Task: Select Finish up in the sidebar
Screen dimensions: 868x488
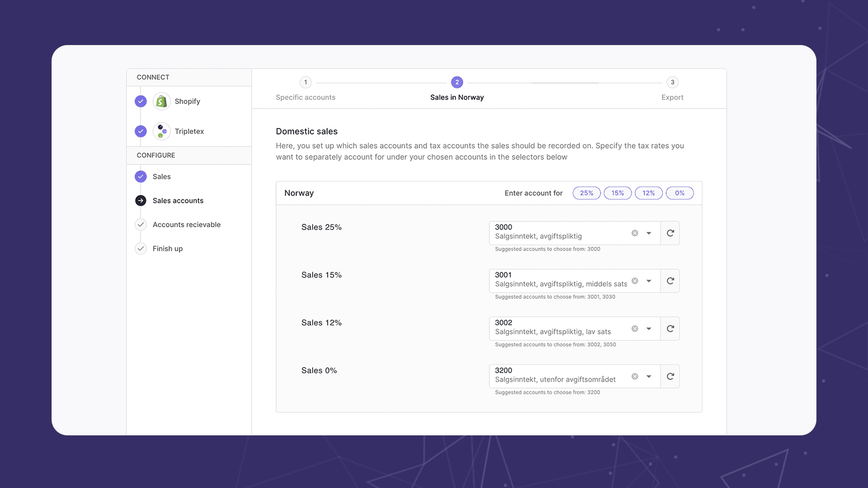Action: [167, 249]
